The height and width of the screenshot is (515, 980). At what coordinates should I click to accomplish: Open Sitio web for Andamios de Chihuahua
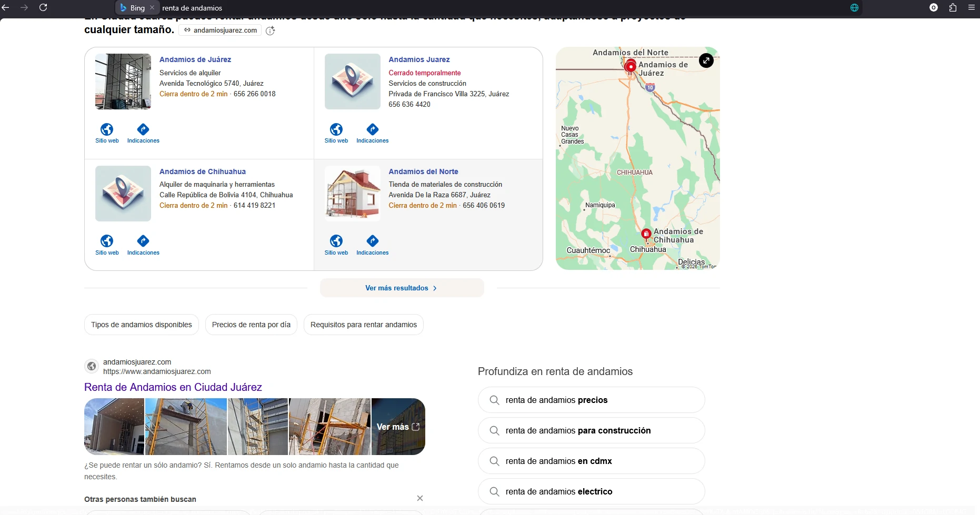[x=107, y=245]
